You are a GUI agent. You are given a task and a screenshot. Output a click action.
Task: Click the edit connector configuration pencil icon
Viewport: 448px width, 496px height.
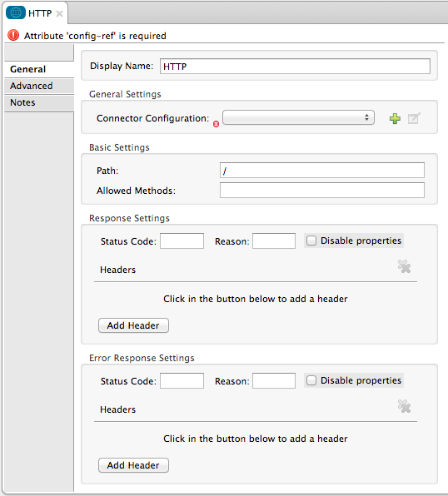(x=414, y=118)
